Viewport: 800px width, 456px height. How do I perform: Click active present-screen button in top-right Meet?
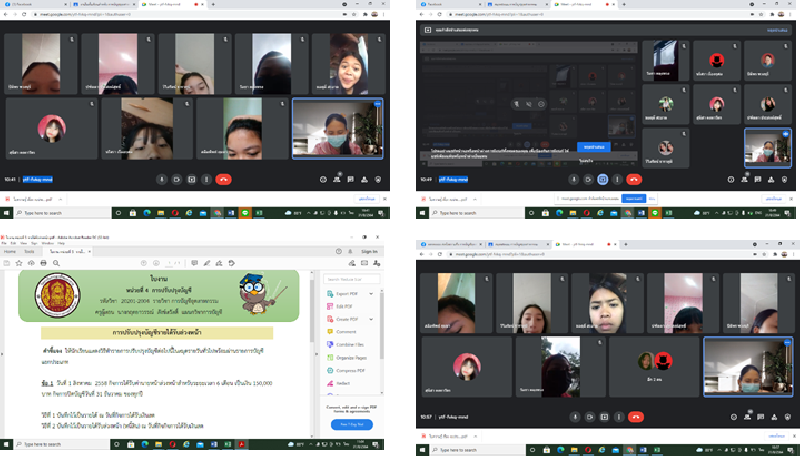(602, 179)
